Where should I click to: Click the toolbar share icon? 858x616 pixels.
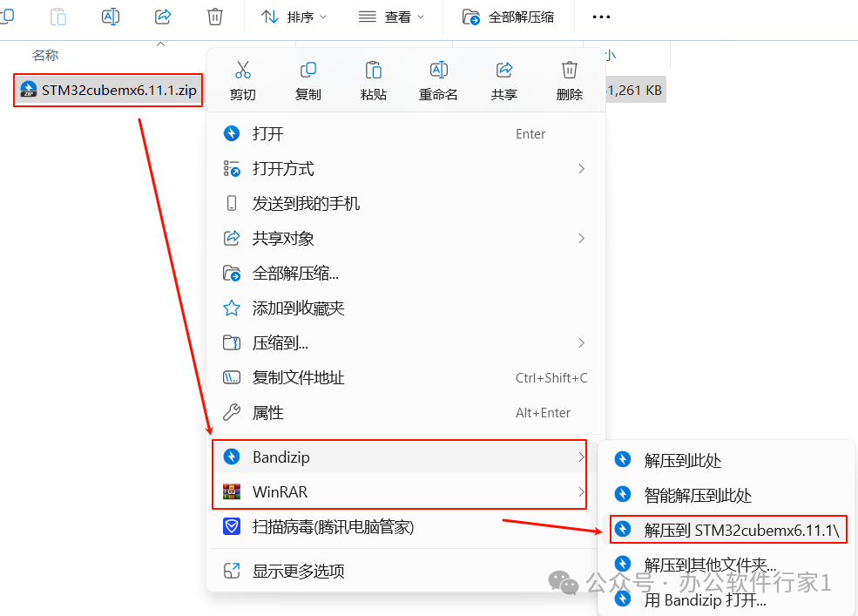click(163, 17)
